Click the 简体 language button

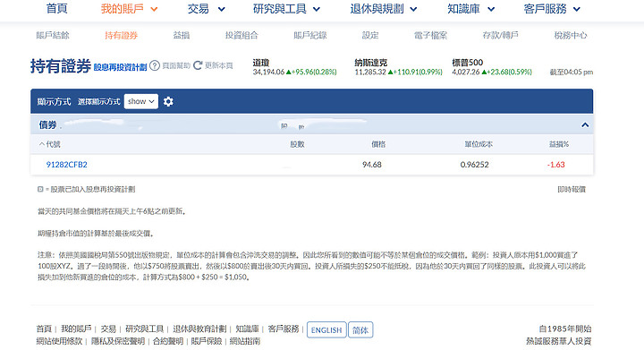tap(360, 330)
